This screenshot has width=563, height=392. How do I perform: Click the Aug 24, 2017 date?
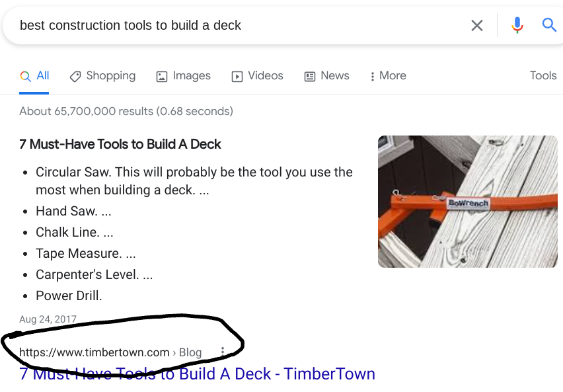(48, 319)
